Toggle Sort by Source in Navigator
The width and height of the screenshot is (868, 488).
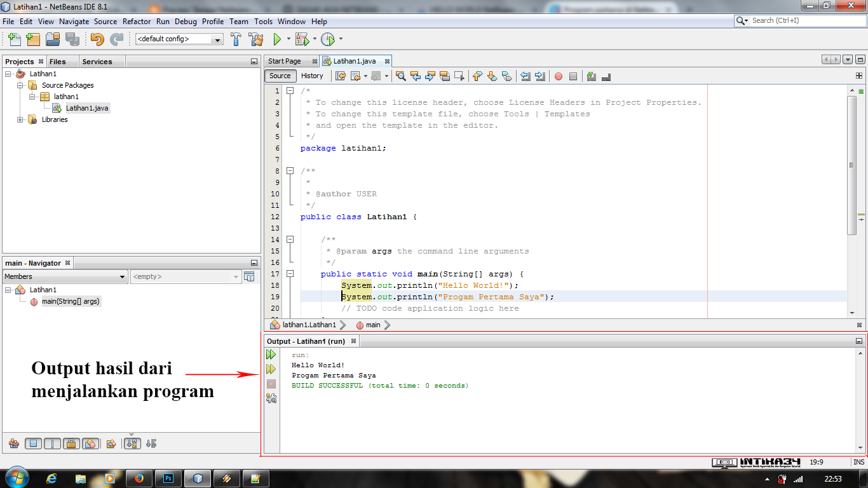(x=151, y=444)
